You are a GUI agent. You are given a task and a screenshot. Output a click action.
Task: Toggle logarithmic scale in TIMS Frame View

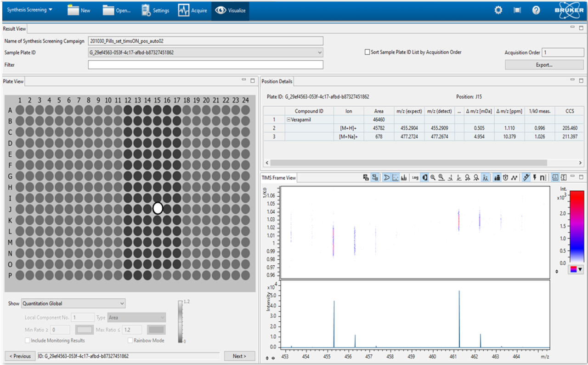[415, 177]
